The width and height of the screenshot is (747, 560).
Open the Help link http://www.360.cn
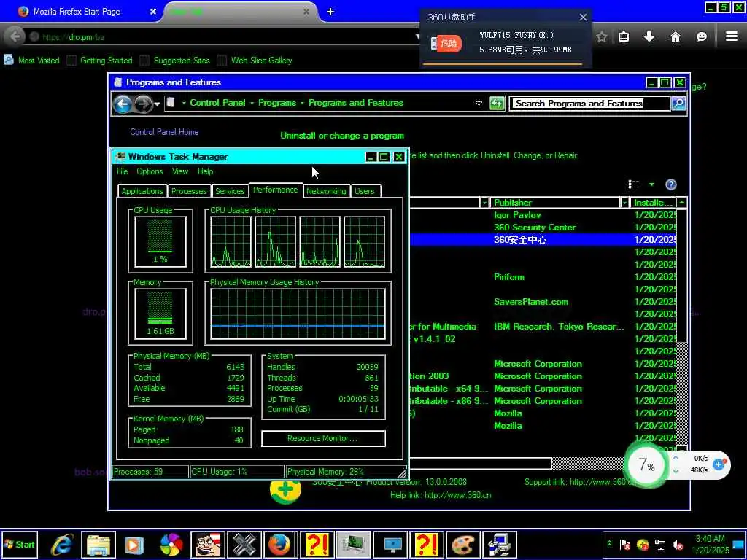(x=458, y=495)
